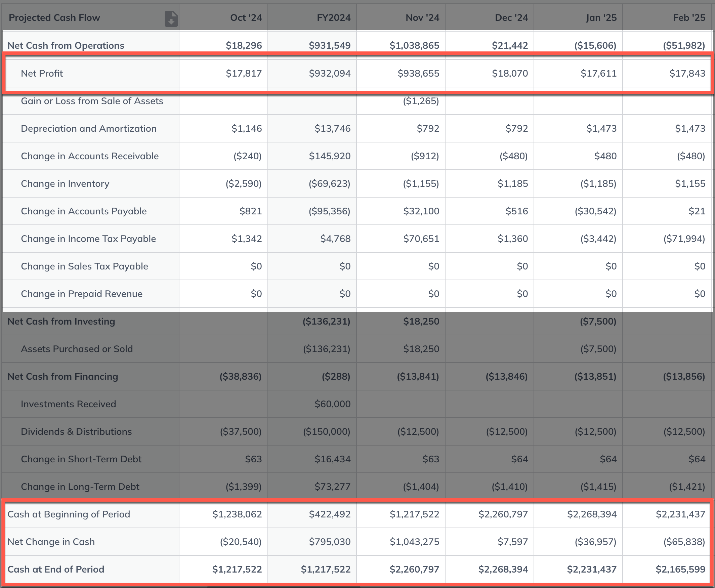Image resolution: width=715 pixels, height=588 pixels.
Task: Click the Nov '24 column header
Action: (x=422, y=17)
